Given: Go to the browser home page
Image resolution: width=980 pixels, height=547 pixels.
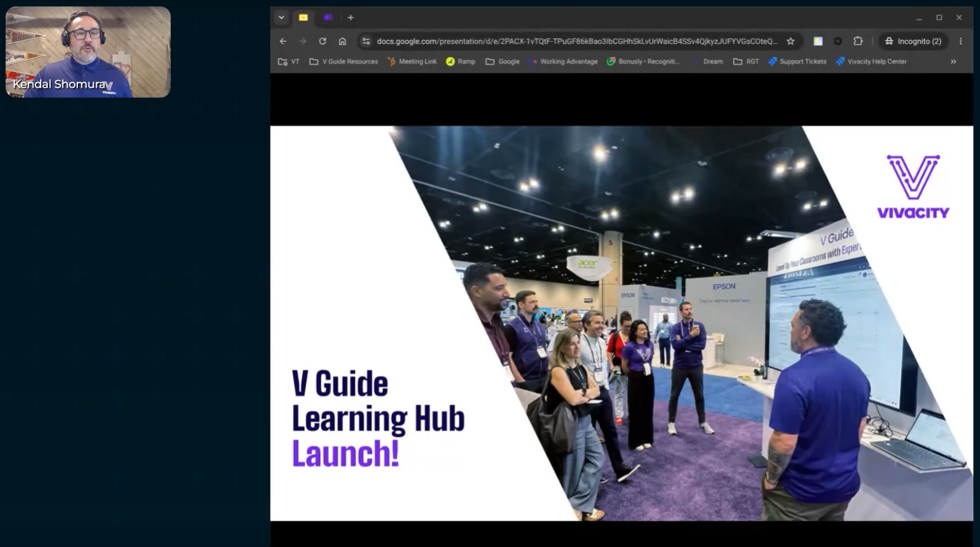Looking at the screenshot, I should (342, 41).
